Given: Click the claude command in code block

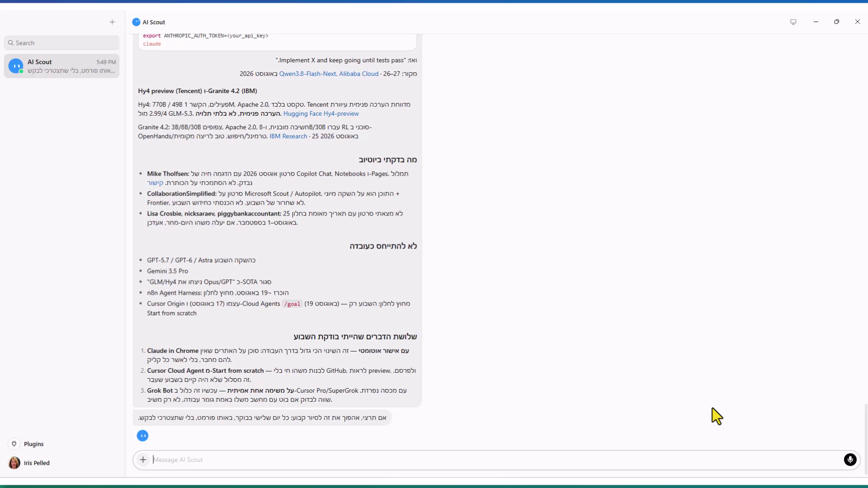Looking at the screenshot, I should point(152,44).
